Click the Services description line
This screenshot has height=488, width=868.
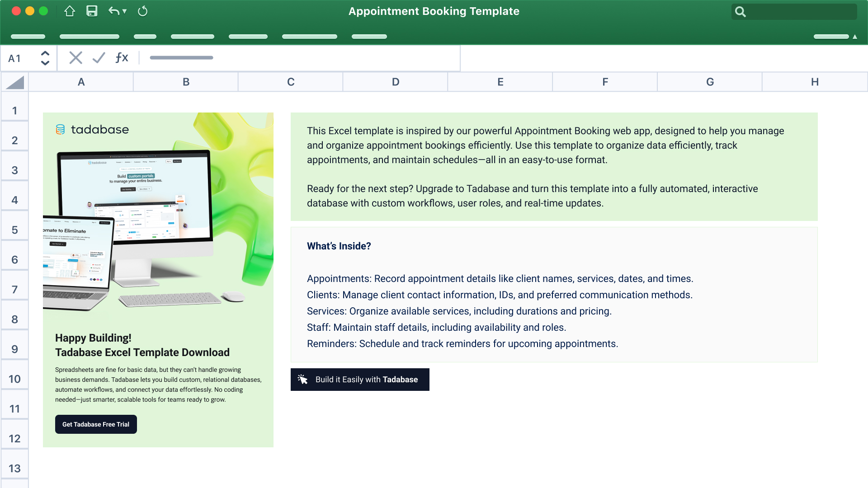point(459,311)
